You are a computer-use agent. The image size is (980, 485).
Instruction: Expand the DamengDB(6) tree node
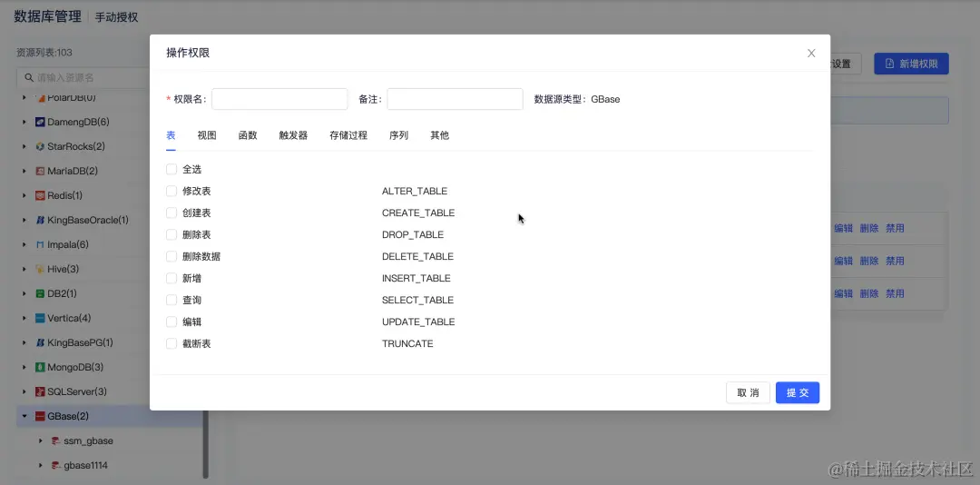[24, 122]
